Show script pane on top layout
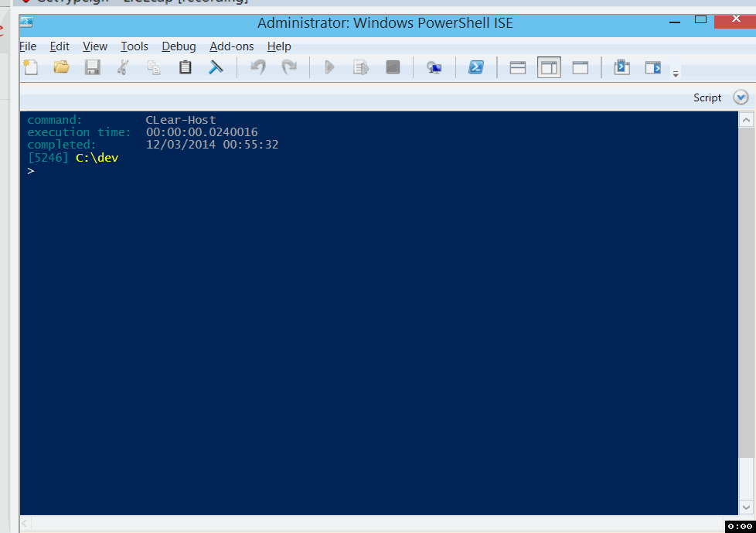Viewport: 756px width, 533px height. (518, 67)
